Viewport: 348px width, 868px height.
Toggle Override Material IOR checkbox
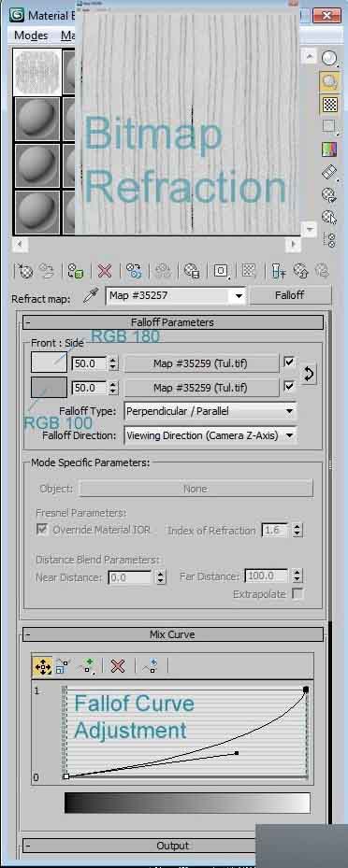point(42,529)
